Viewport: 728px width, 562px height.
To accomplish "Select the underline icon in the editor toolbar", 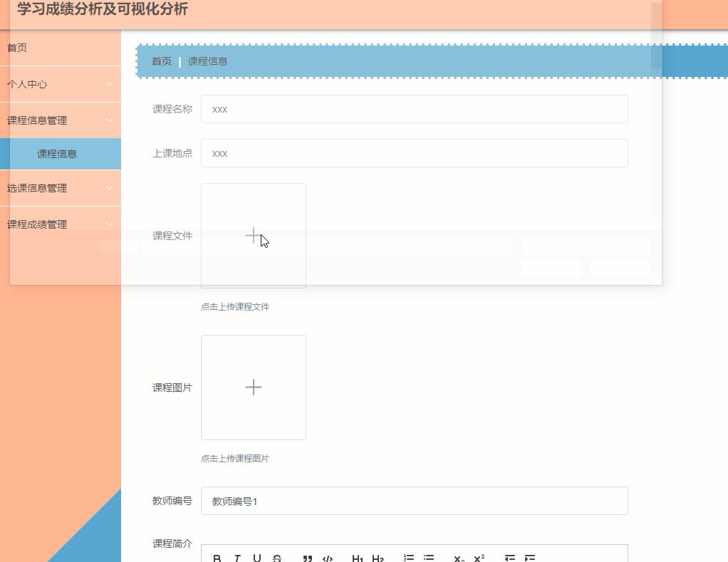I will click(x=256, y=558).
